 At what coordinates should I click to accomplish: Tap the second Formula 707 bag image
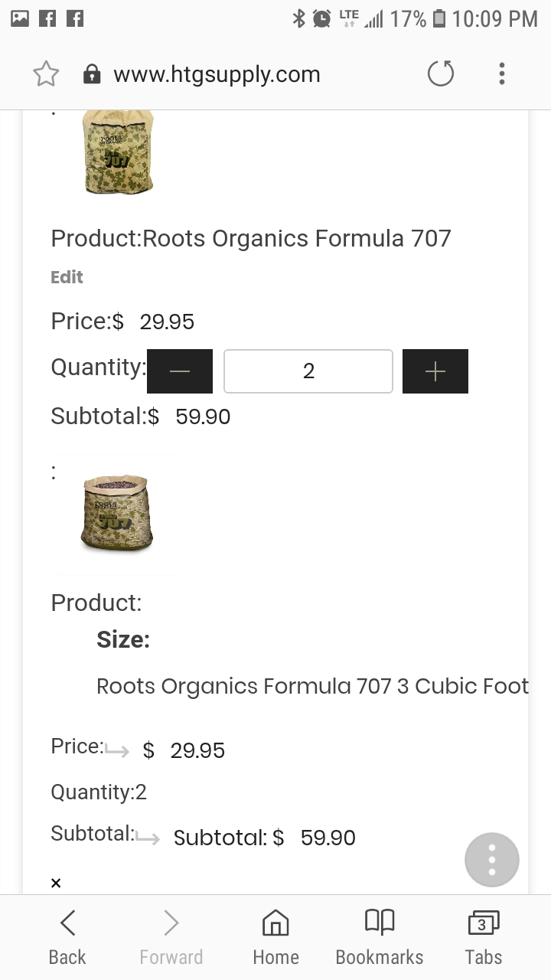[x=118, y=514]
